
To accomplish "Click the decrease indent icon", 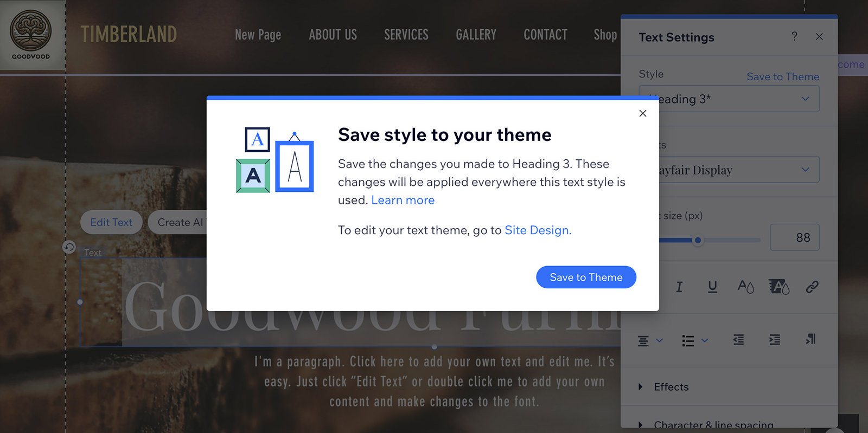I will point(738,340).
